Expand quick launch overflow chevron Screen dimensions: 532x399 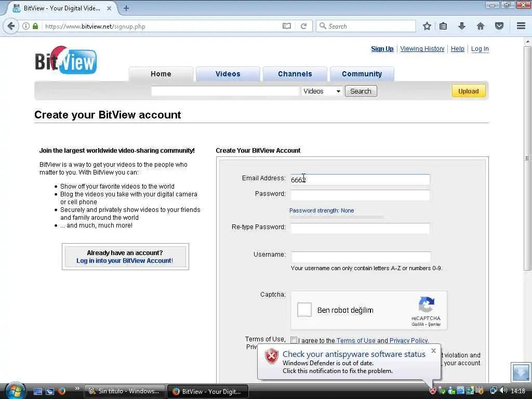[77, 389]
